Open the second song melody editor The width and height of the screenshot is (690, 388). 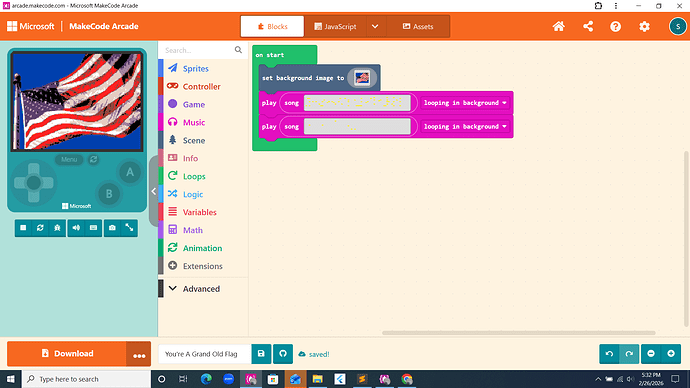tap(357, 127)
